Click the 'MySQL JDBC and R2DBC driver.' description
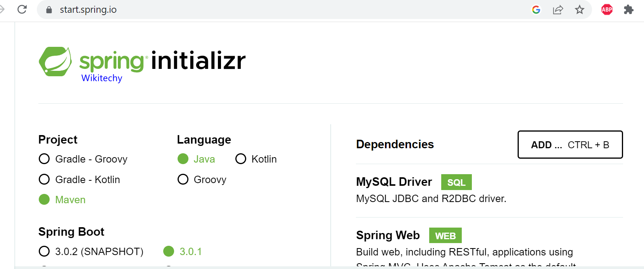 431,199
